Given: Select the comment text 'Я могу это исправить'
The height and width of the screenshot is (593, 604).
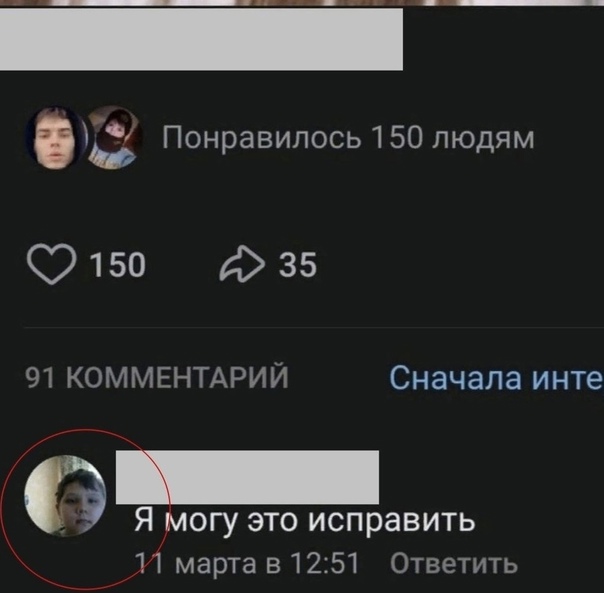Looking at the screenshot, I should [x=305, y=521].
